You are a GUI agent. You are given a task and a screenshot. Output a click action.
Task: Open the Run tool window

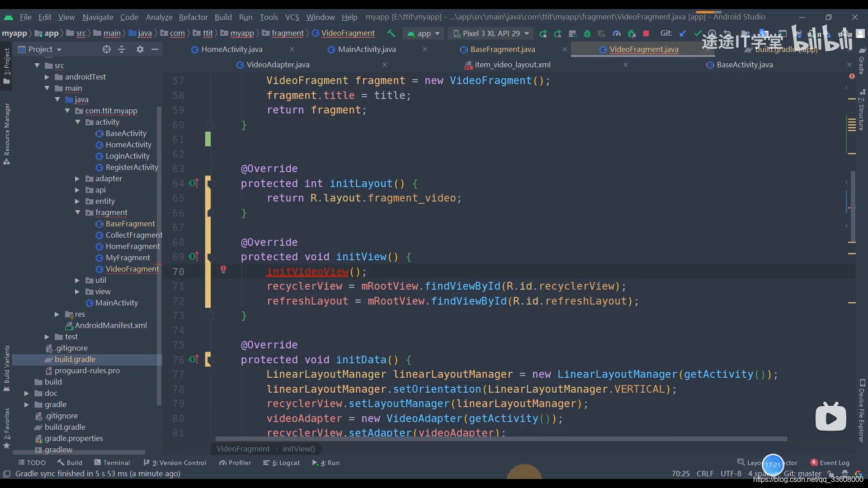point(325,463)
